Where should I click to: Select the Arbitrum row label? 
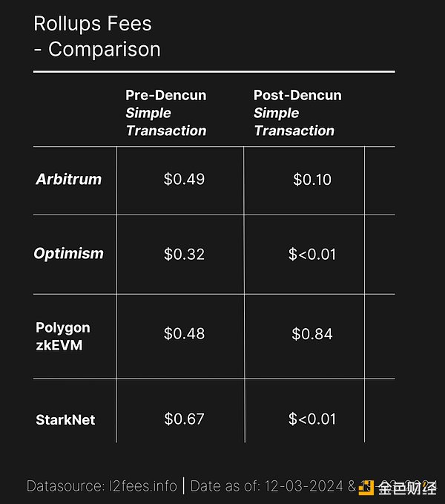[69, 179]
